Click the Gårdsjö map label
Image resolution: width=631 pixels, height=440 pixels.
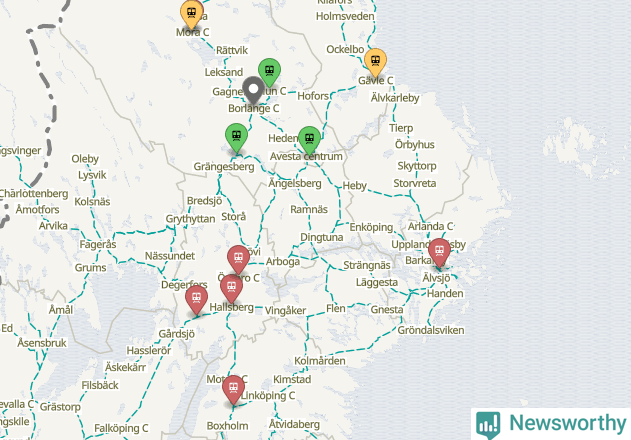coord(176,334)
